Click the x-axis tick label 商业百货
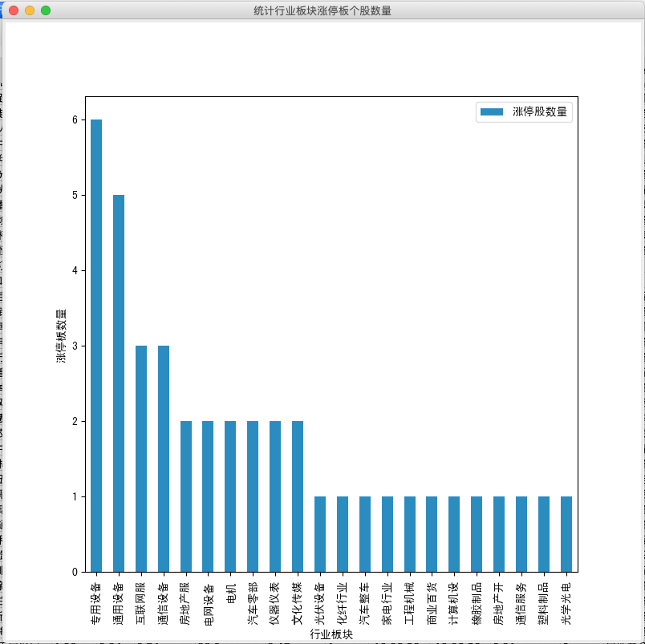This screenshot has width=645, height=644. click(x=432, y=603)
